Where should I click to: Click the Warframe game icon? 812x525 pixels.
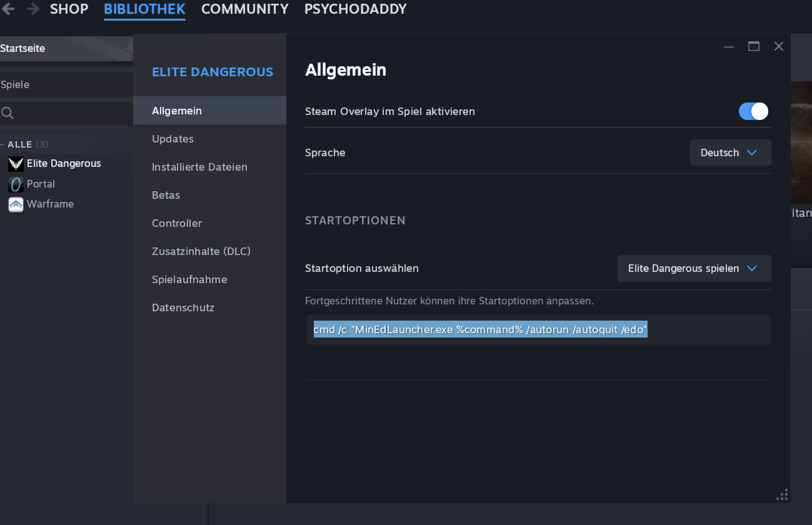coord(16,205)
